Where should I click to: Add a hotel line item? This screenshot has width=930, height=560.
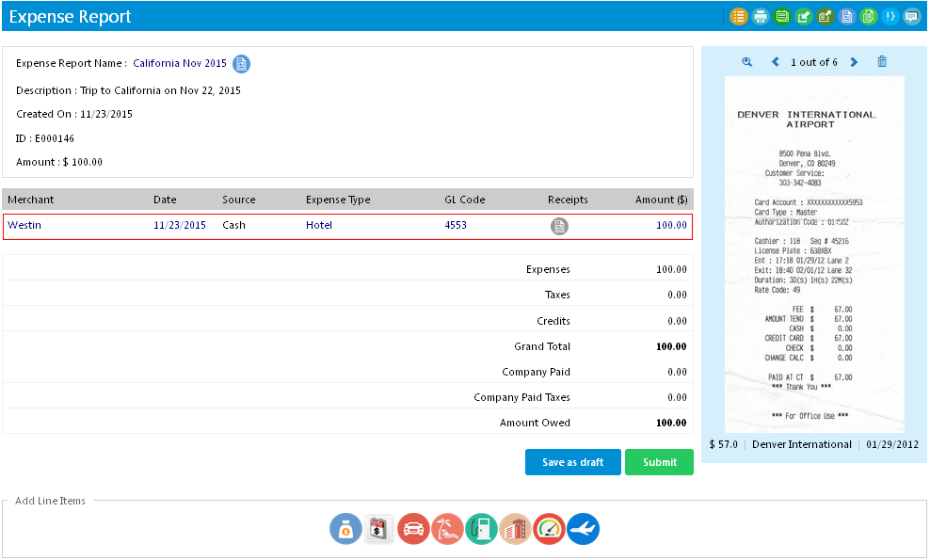point(515,529)
